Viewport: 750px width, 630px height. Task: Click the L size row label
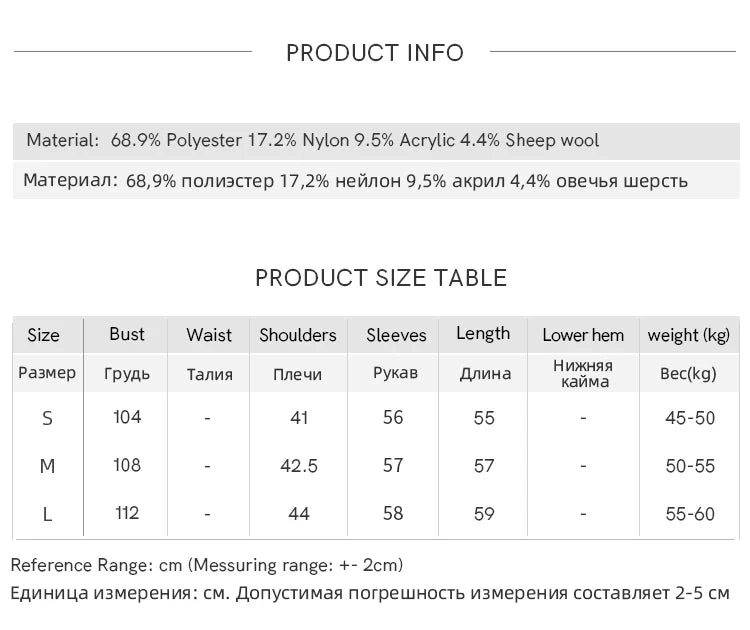(x=47, y=514)
